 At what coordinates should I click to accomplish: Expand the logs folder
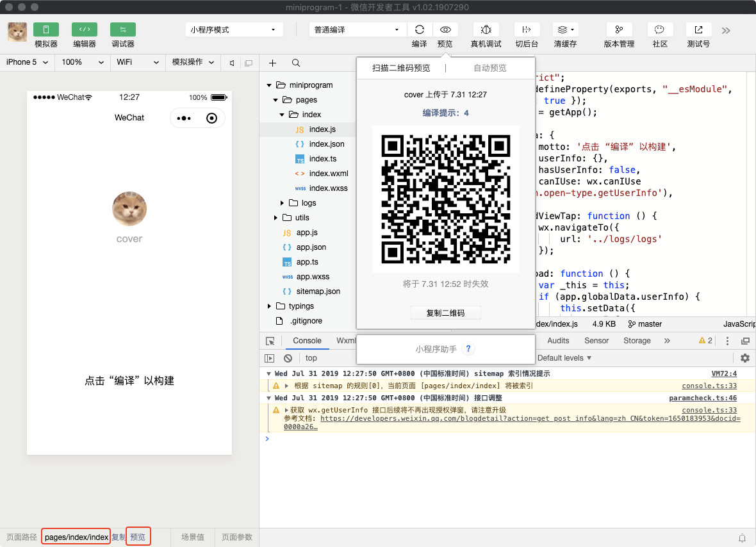coord(282,203)
